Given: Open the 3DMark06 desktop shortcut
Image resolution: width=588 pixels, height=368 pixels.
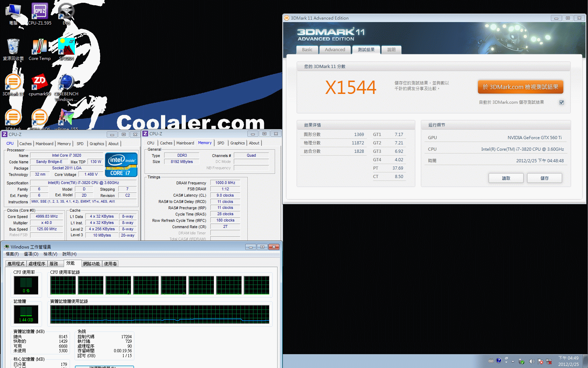Looking at the screenshot, I should click(40, 119).
